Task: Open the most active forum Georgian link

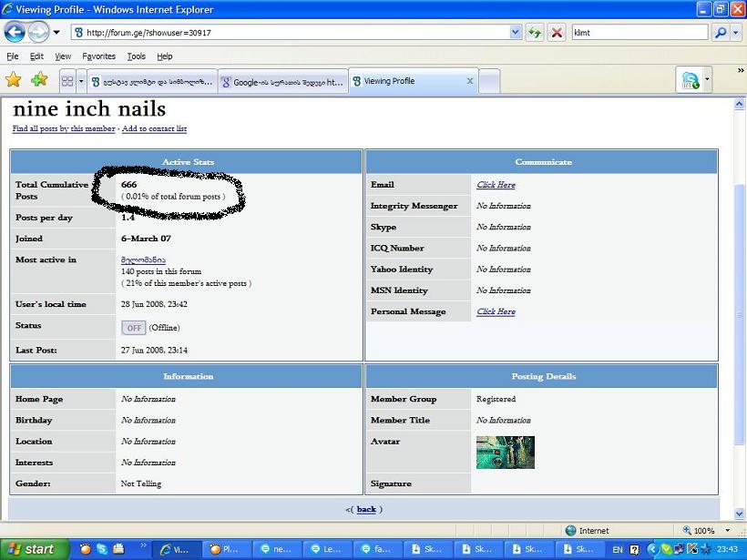Action: click(x=143, y=260)
